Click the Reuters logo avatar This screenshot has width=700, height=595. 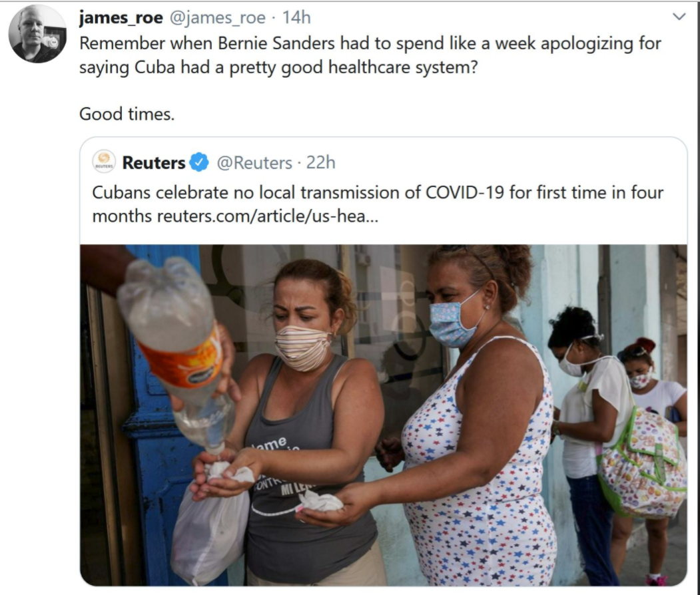[x=104, y=161]
